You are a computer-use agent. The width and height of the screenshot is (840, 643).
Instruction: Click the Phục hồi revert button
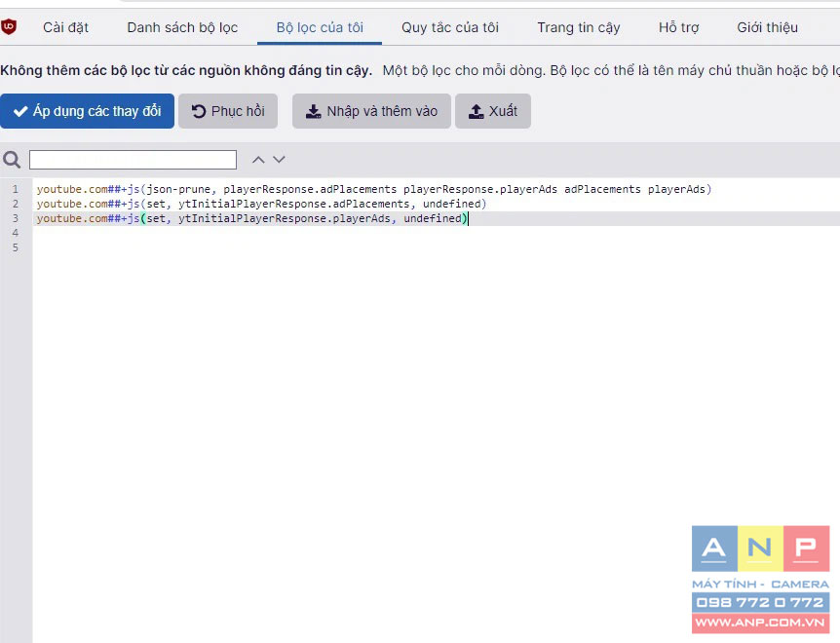pos(228,111)
